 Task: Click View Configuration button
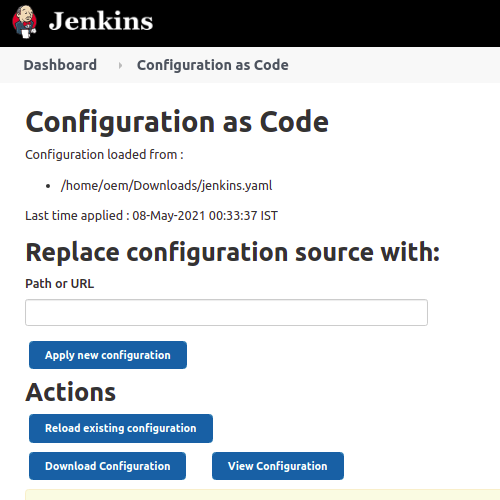[x=278, y=466]
